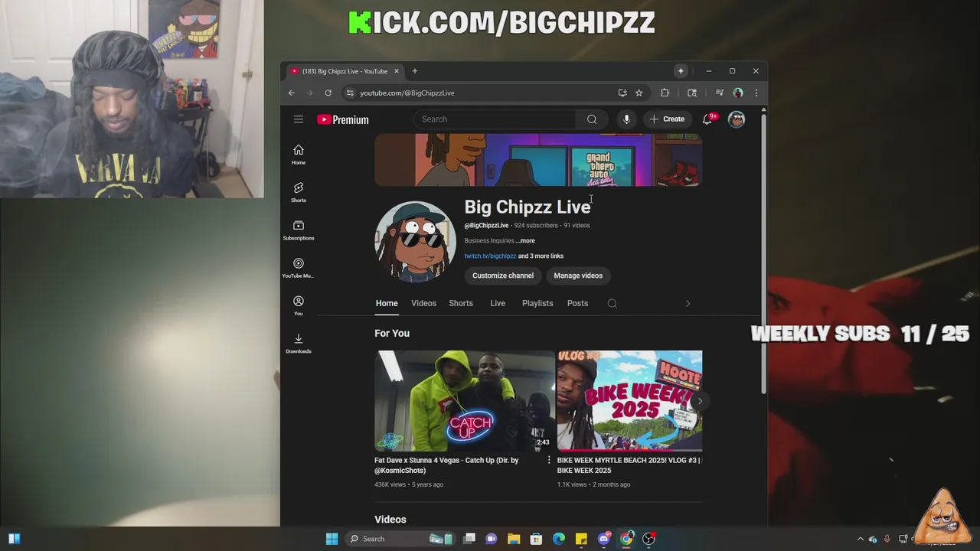Viewport: 980px width, 551px height.
Task: Expand channel description with ...more
Action: pos(525,241)
